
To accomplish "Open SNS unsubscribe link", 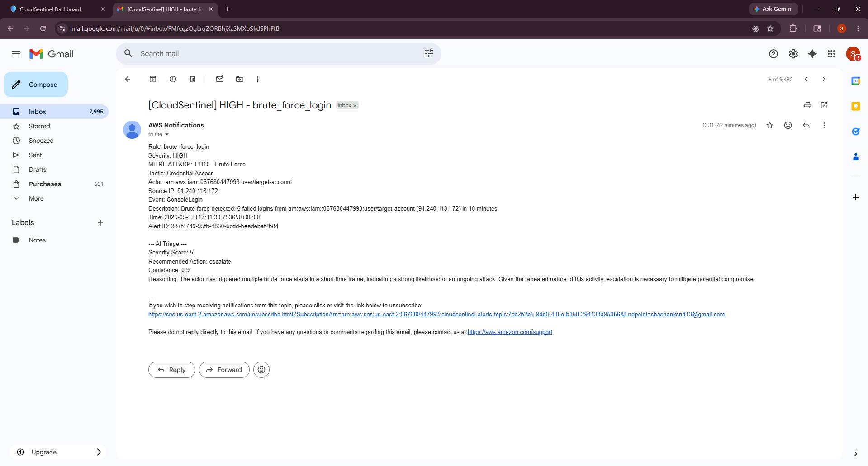I will tap(436, 315).
